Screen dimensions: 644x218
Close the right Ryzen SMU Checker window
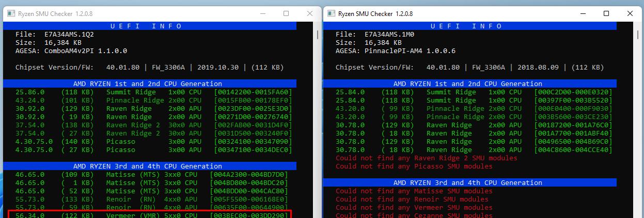pyautogui.click(x=630, y=13)
